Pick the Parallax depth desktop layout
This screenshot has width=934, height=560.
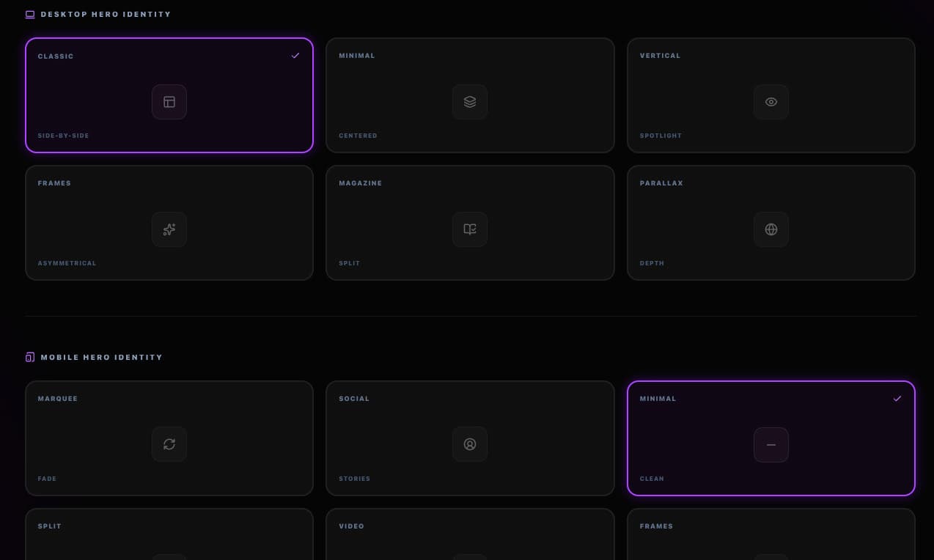(771, 223)
